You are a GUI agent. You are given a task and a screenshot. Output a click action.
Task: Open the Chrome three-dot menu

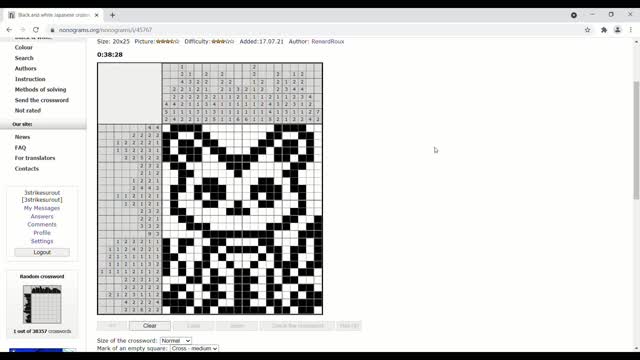point(631,30)
